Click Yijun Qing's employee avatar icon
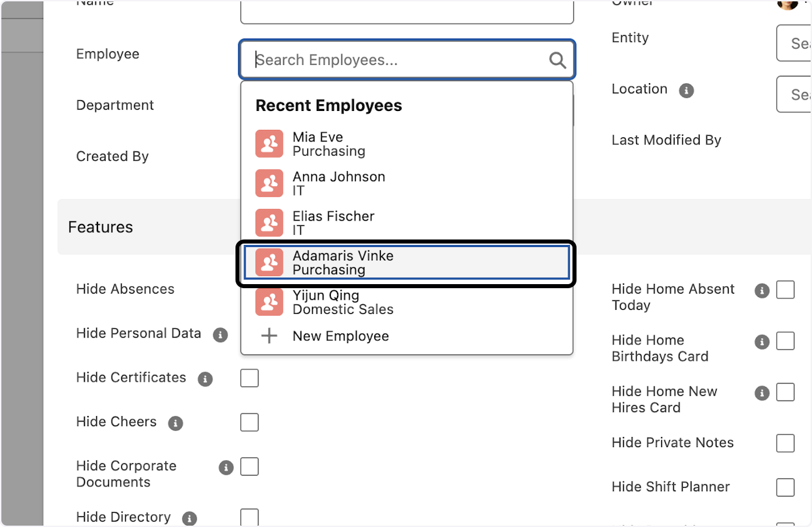The image size is (812, 527). coord(269,302)
